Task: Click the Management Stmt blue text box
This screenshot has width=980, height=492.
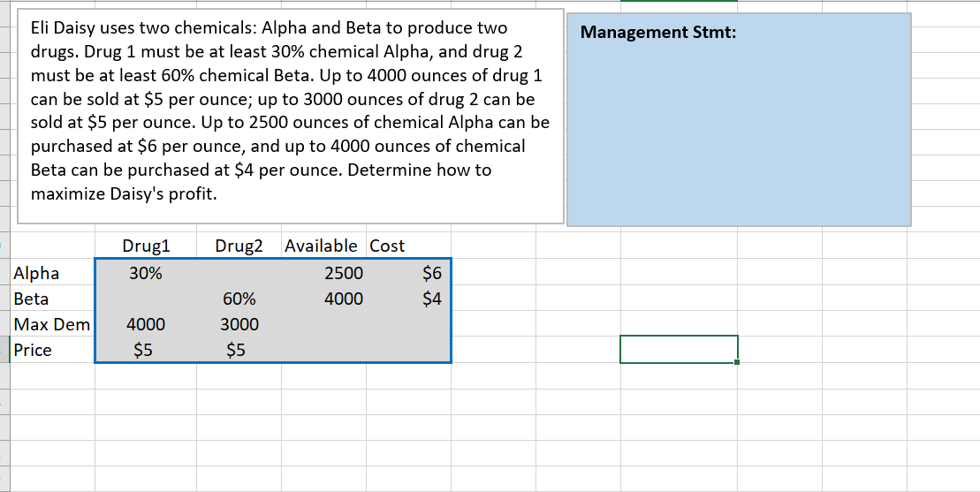Action: [739, 119]
